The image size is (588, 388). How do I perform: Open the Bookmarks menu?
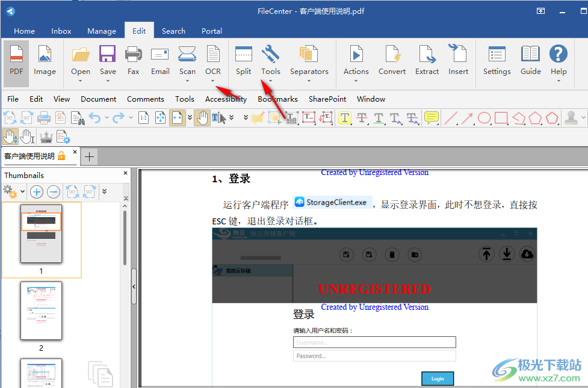(x=277, y=99)
